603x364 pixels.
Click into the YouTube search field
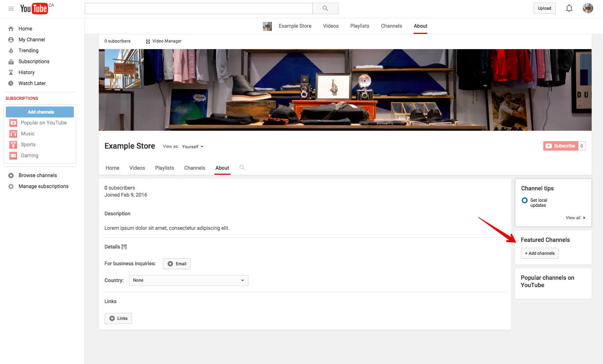tap(198, 9)
